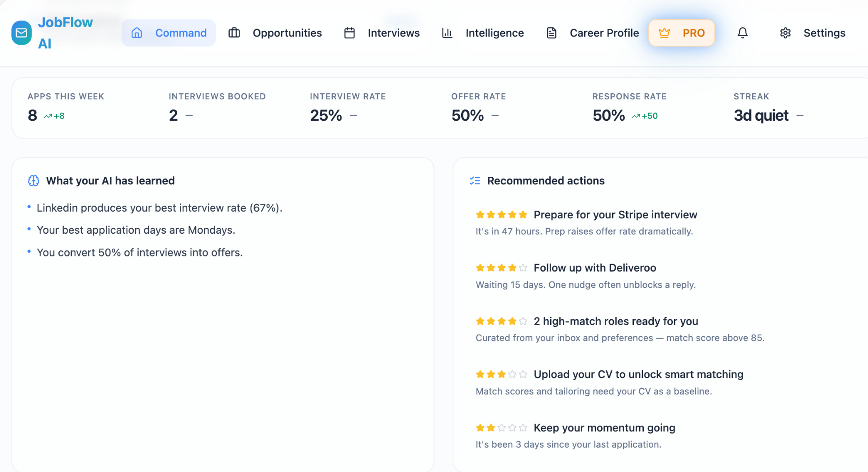Click the five-star rating on Stripe interview
This screenshot has height=472, width=868.
[x=501, y=215]
